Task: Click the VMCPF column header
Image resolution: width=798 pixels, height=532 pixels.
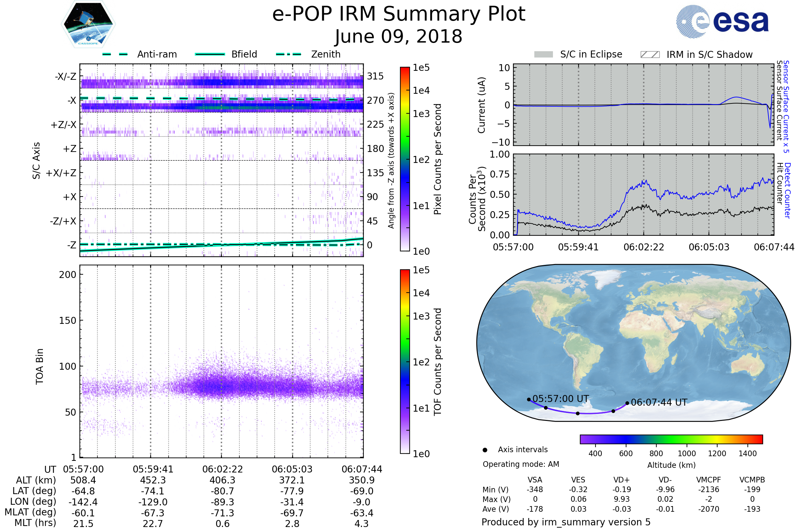Action: [709, 480]
